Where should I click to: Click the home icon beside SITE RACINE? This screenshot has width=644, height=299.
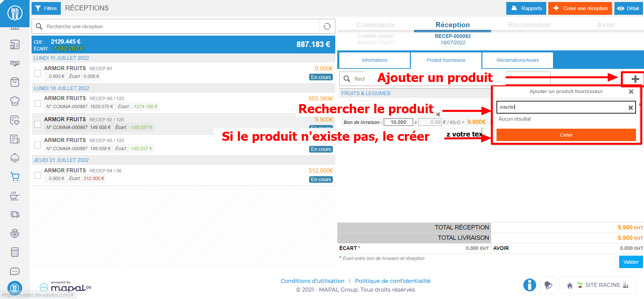[x=570, y=286]
